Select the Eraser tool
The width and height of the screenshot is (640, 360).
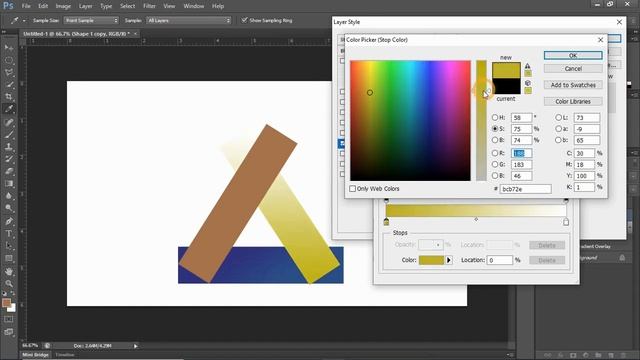[x=9, y=171]
